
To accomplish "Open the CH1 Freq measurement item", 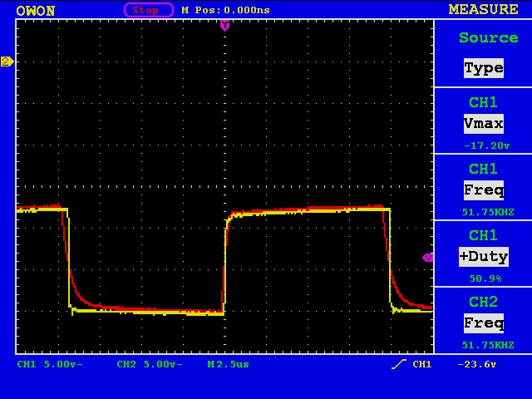I will [x=483, y=186].
